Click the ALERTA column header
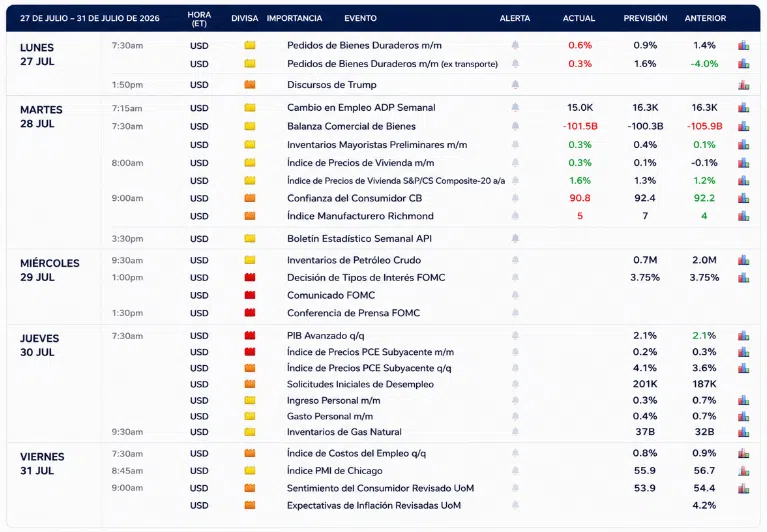The width and height of the screenshot is (767, 532). point(515,18)
